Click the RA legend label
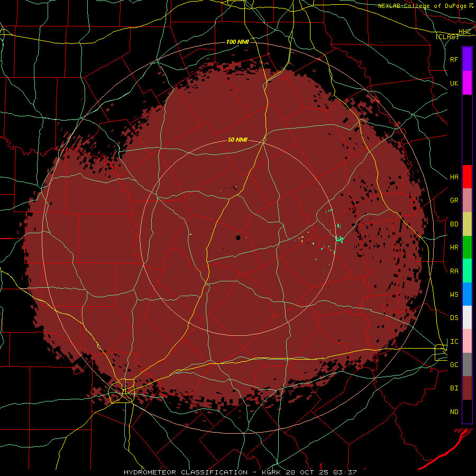 [454, 271]
